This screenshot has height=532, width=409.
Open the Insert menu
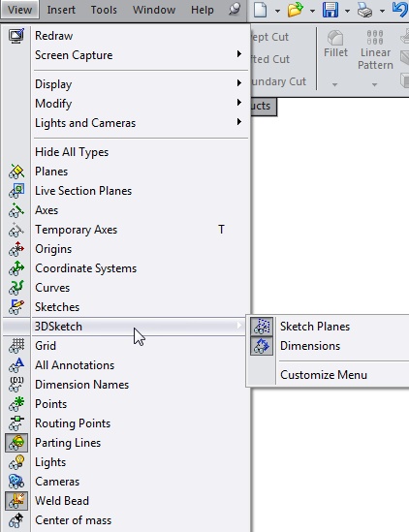point(61,10)
